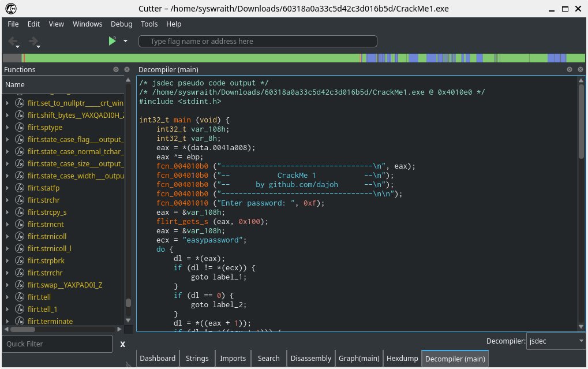Click the function icon beside flirt.sptype

(20, 127)
